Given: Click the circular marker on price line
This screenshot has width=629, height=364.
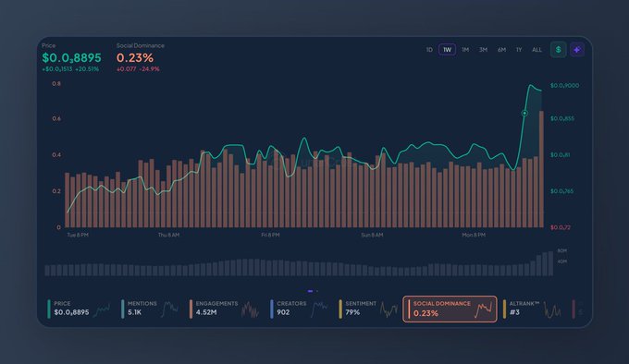Looking at the screenshot, I should [x=524, y=114].
